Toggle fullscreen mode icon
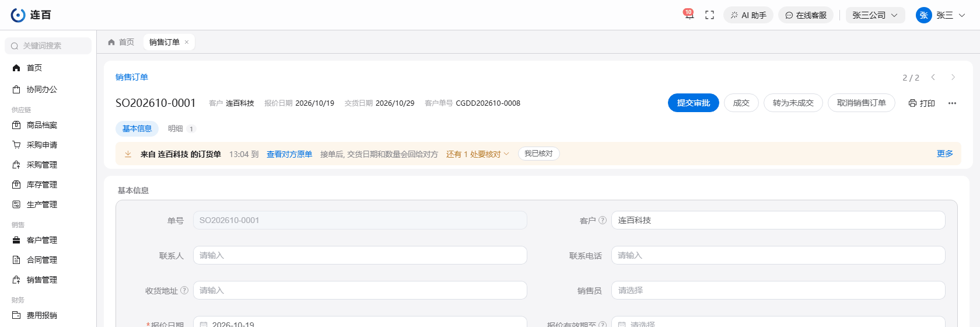The width and height of the screenshot is (980, 327). tap(709, 15)
